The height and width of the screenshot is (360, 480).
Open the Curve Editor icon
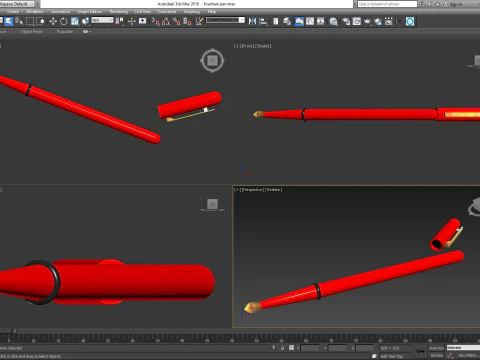(x=310, y=21)
